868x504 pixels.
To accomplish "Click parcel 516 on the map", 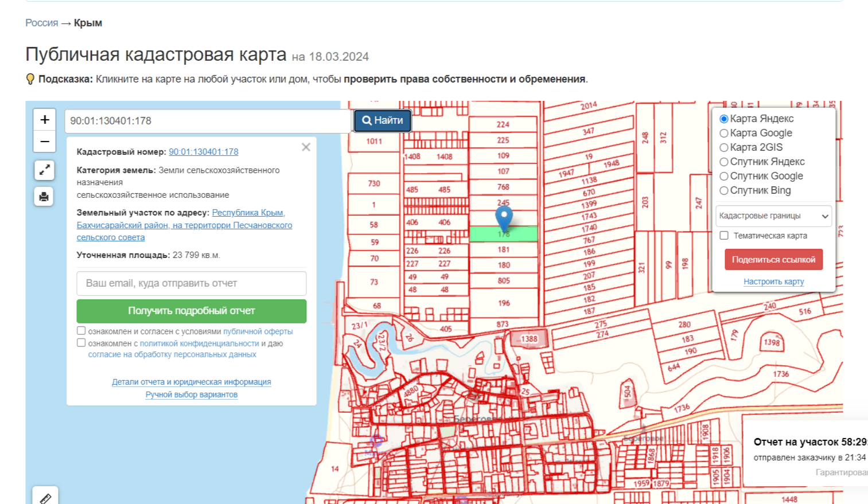I will tap(805, 311).
